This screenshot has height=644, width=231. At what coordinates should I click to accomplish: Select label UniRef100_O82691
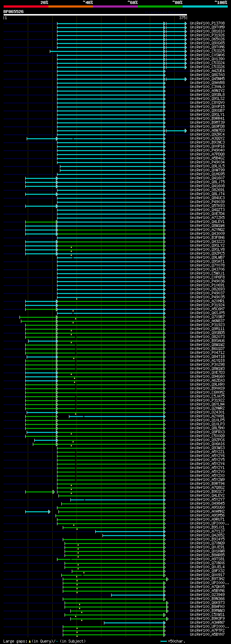tap(207, 190)
